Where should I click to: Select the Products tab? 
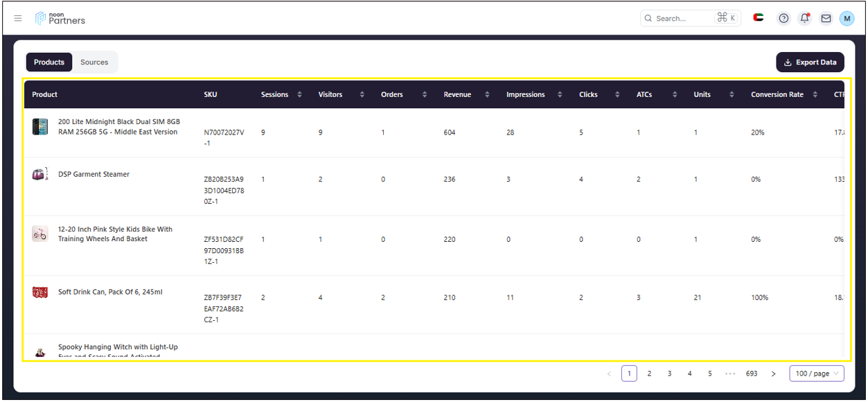click(x=49, y=62)
